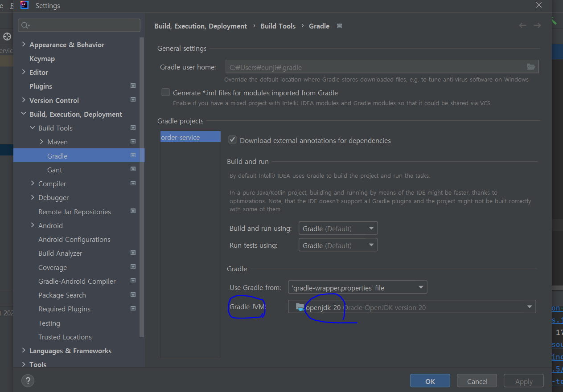
Task: Click the IntelliJ IDEA logo icon in title bar
Action: (x=25, y=5)
